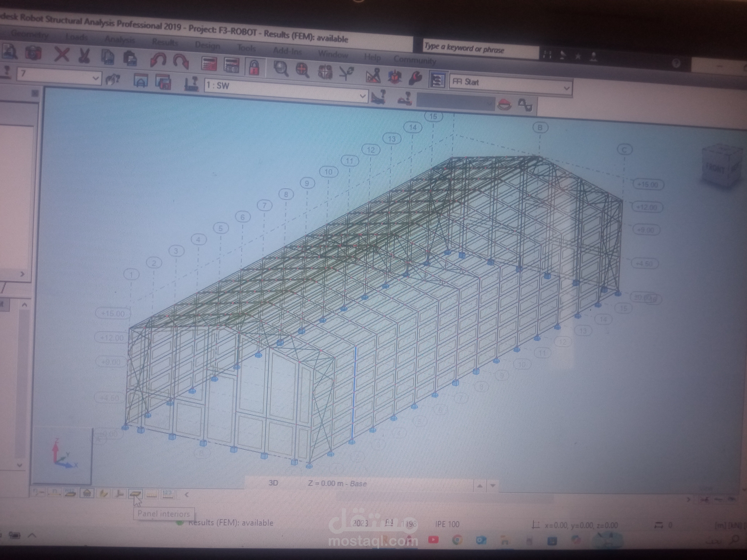Collapse display toolbar with left chevron
This screenshot has height=560, width=747.
click(186, 494)
